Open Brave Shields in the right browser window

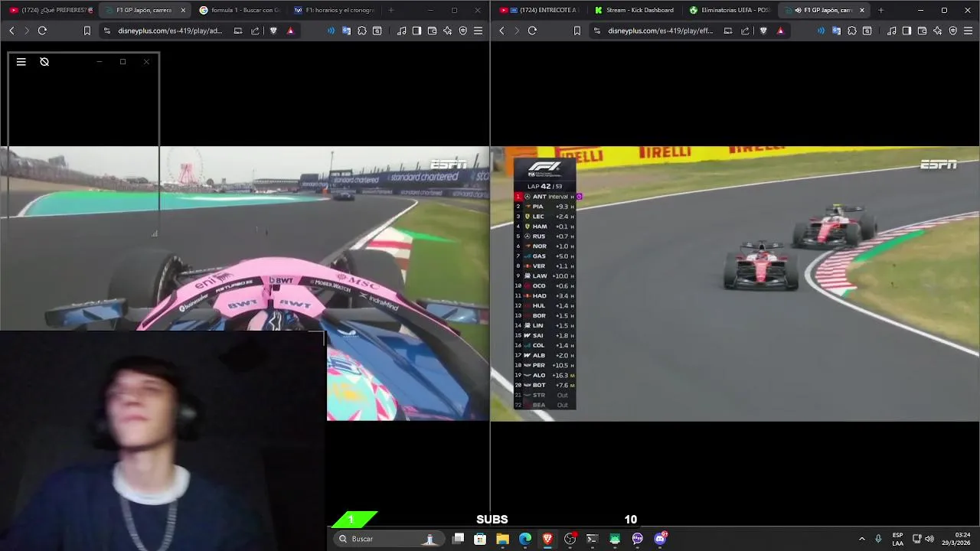764,31
